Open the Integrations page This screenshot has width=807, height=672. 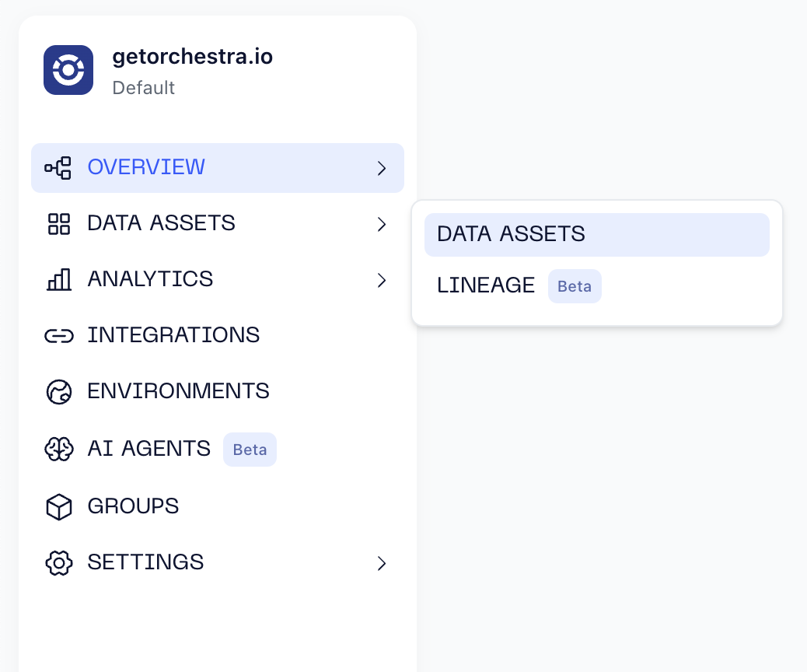pos(173,335)
